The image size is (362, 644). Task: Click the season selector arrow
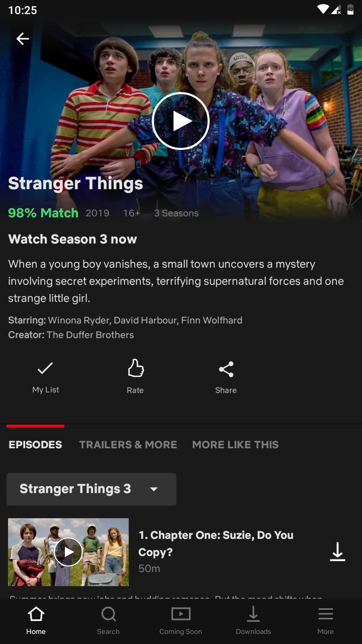[x=154, y=490]
